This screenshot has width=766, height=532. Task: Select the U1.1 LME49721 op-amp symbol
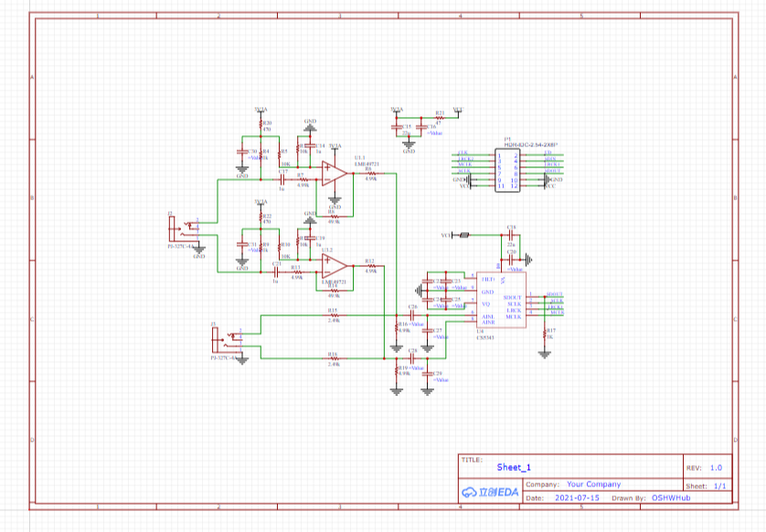[335, 174]
